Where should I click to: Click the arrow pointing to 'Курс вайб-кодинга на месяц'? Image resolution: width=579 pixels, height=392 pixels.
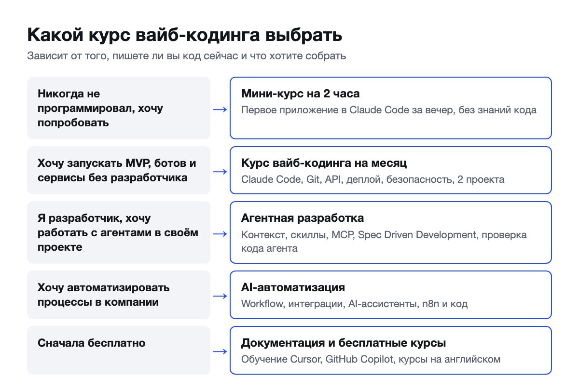(220, 172)
